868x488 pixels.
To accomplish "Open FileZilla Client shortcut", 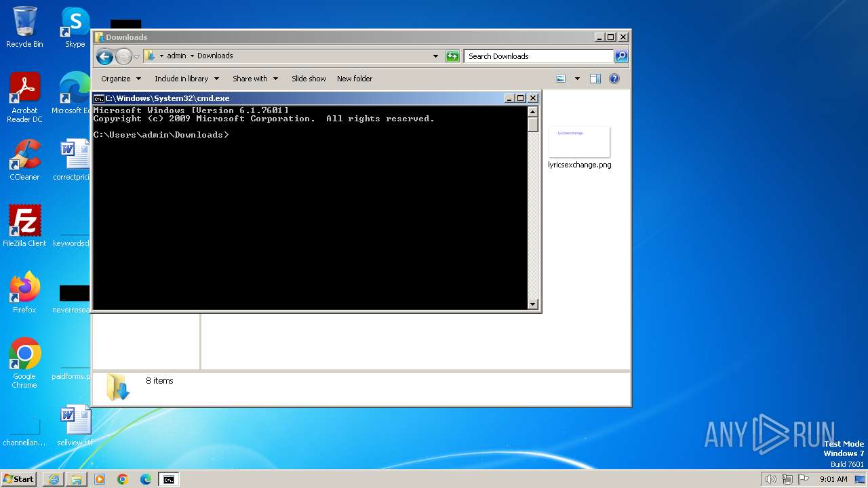I will [x=24, y=226].
